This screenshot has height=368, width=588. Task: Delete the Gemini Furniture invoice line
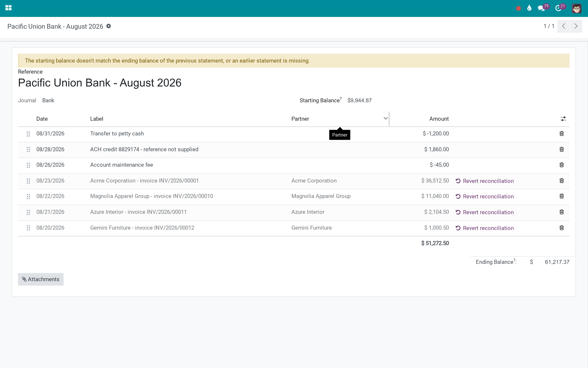tap(562, 228)
